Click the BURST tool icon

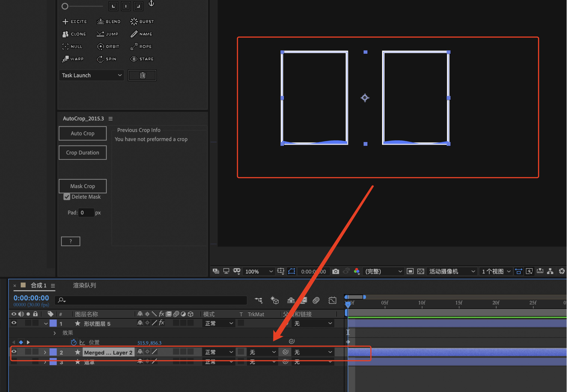134,21
